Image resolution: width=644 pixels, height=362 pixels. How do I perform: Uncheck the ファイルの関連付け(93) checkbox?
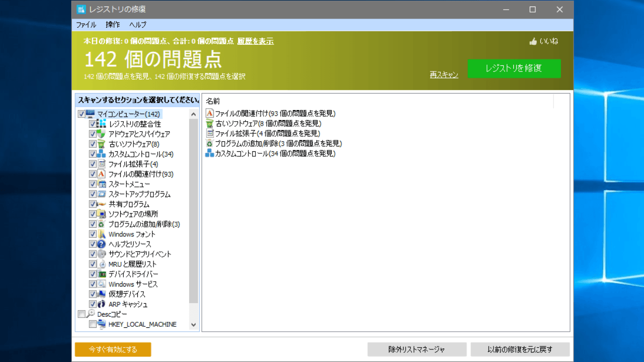pos(93,174)
